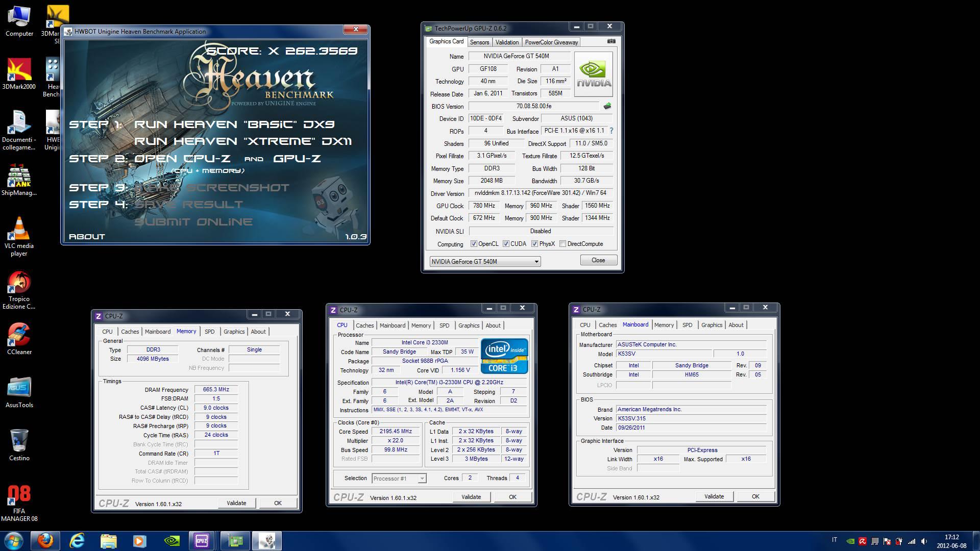
Task: Click the GPU-Z graphics card taskbar button
Action: tap(235, 541)
